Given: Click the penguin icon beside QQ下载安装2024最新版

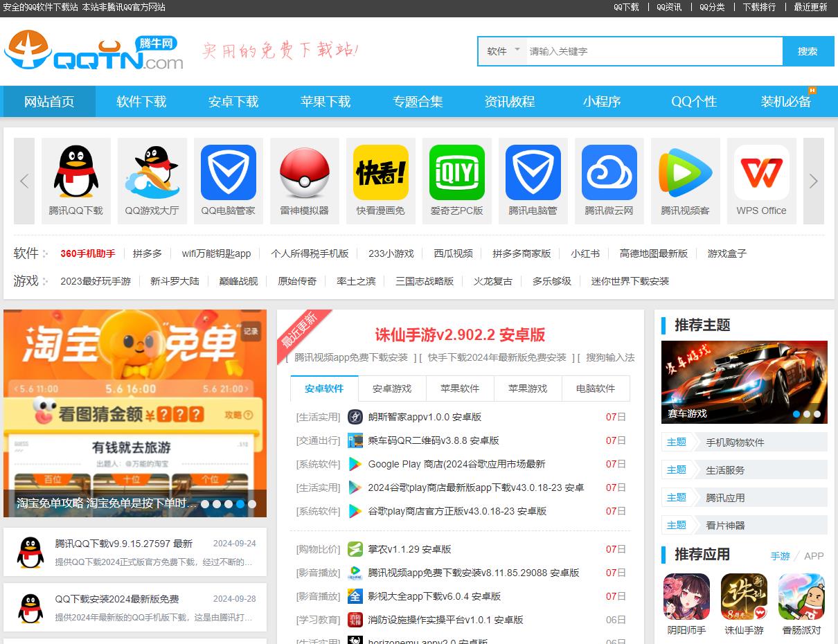Looking at the screenshot, I should point(30,608).
